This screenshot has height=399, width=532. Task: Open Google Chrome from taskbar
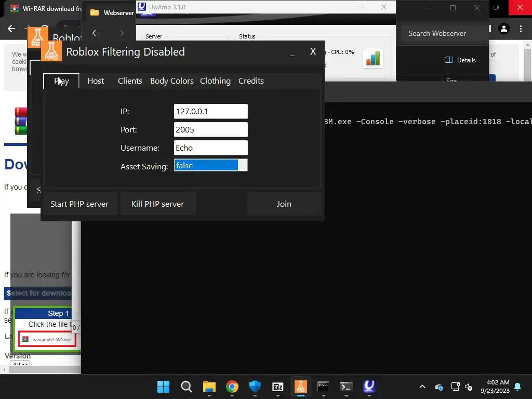(232, 387)
